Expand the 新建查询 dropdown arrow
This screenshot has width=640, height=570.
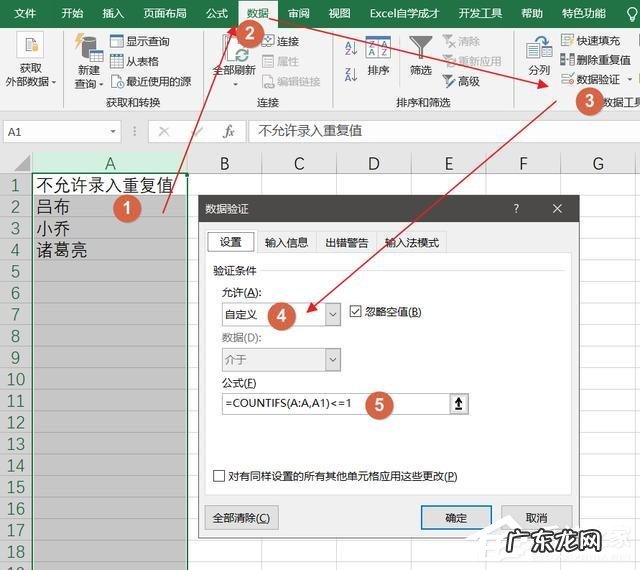100,85
